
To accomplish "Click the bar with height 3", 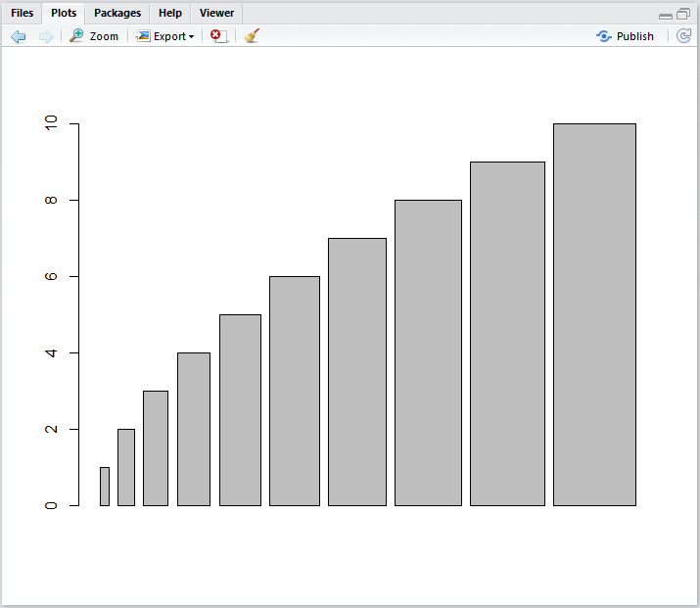I will (x=156, y=448).
